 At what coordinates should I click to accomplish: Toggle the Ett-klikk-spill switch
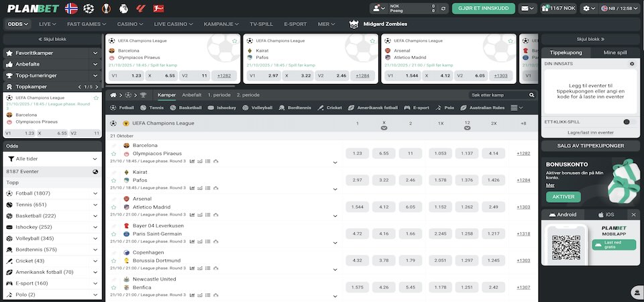pos(629,122)
